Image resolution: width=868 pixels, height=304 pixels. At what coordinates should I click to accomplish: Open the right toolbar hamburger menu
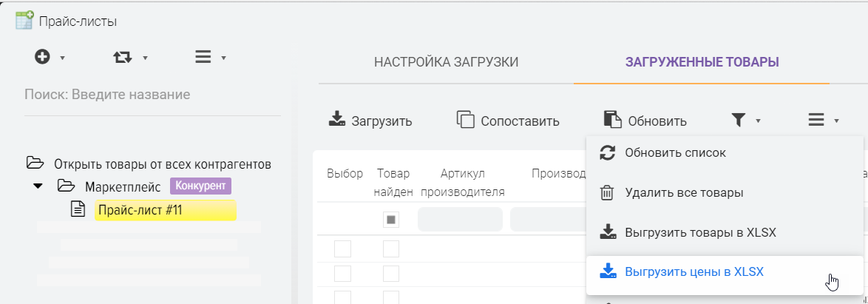pos(816,121)
